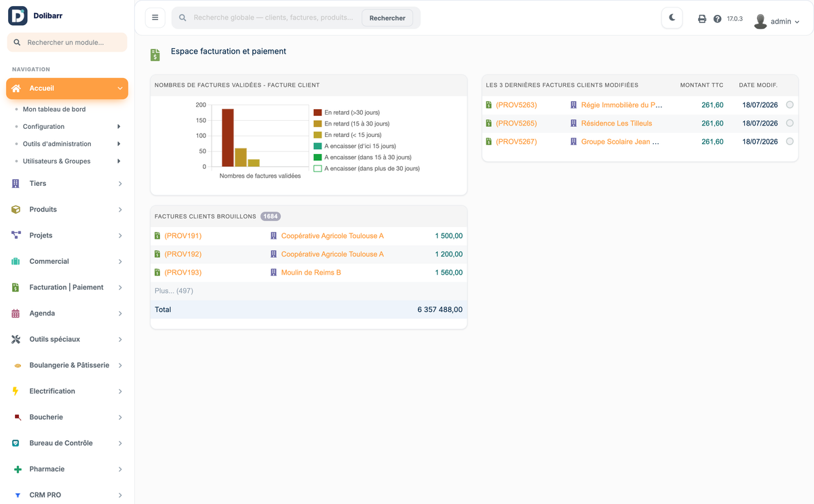The height and width of the screenshot is (504, 814).
Task: Open draft invoice (PROV192)
Action: (x=182, y=254)
